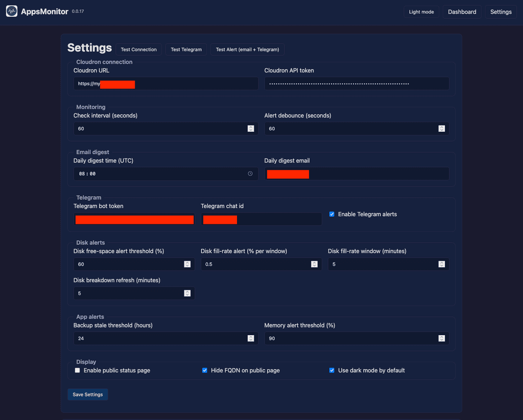Click Disk fill-rate alert stepper arrows
523x420 pixels.
click(x=314, y=264)
